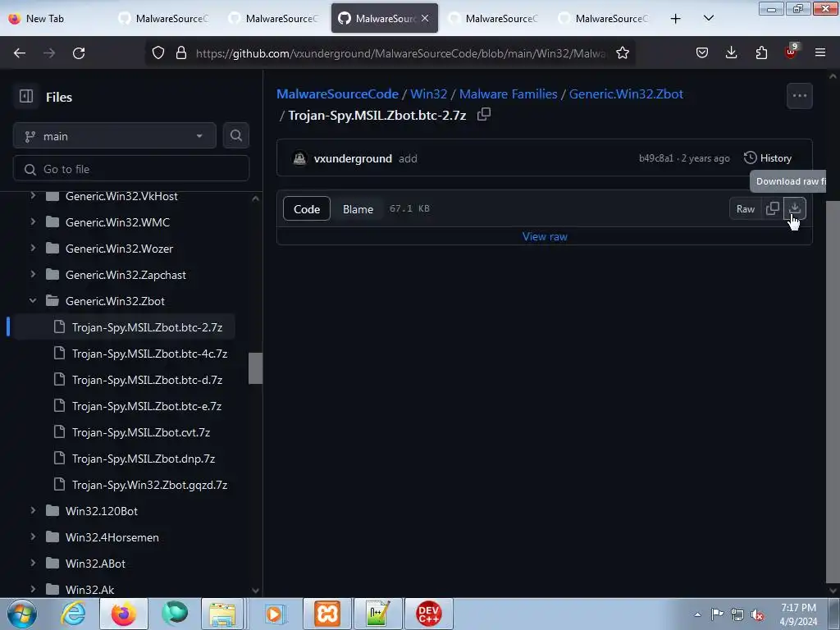Click the muted volume tray icon
This screenshot has width=840, height=630.
click(757, 615)
